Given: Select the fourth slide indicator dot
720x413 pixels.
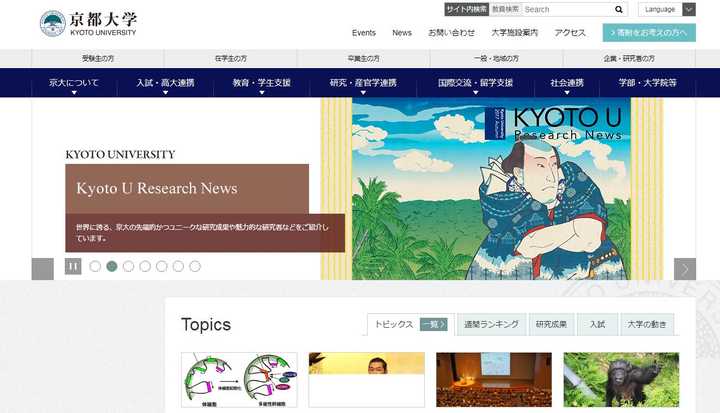Looking at the screenshot, I should 145,266.
